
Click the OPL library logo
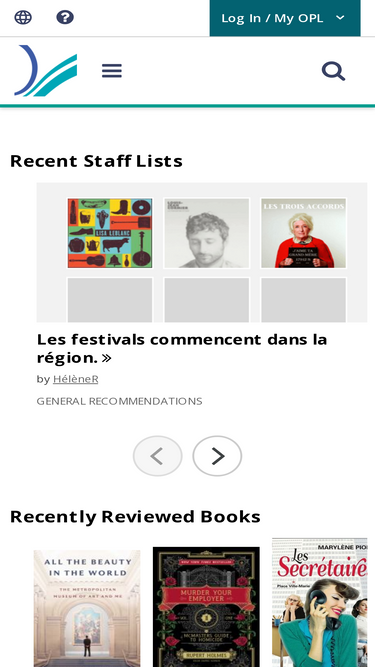pos(45,71)
